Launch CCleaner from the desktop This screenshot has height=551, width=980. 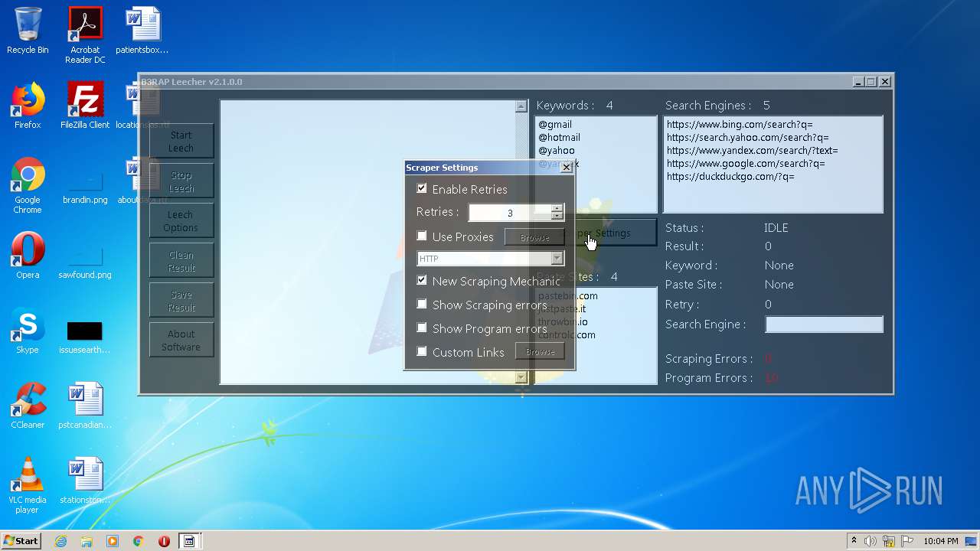pyautogui.click(x=28, y=406)
